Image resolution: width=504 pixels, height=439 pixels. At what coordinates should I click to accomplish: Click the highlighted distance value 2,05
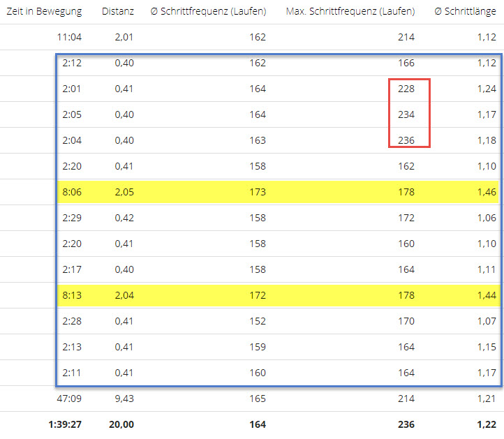click(123, 192)
